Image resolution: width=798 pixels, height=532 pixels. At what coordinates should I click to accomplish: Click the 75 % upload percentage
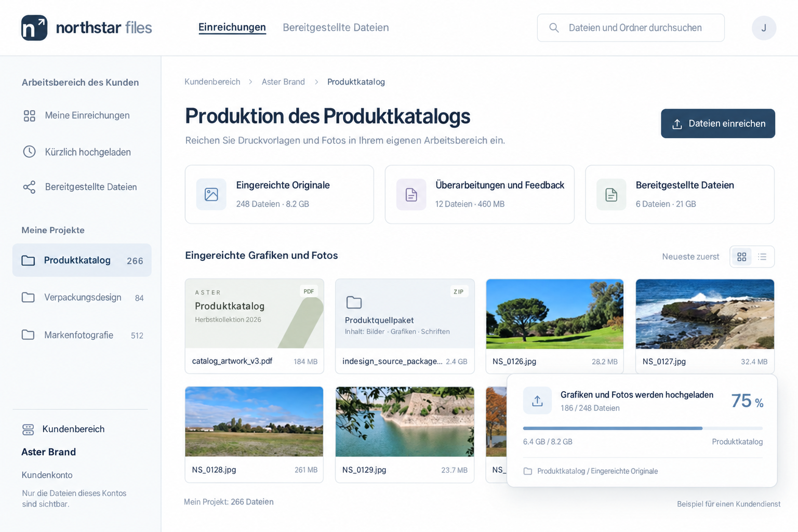[x=747, y=401]
